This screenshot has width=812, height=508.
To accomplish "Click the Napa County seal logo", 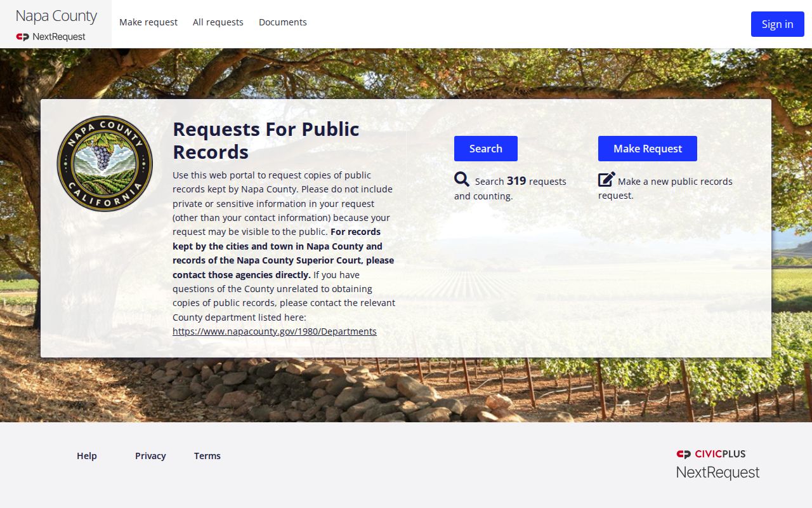I will (x=105, y=164).
